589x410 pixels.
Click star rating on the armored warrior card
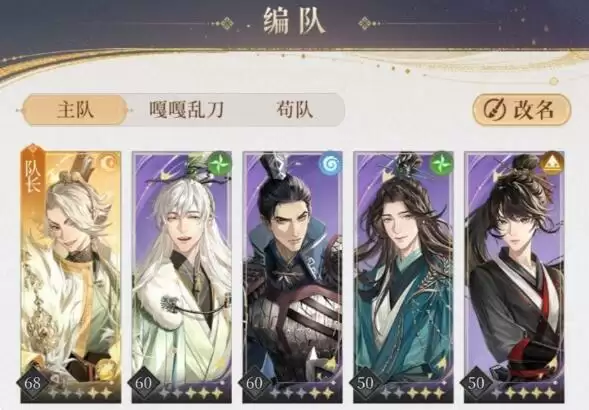(x=301, y=393)
